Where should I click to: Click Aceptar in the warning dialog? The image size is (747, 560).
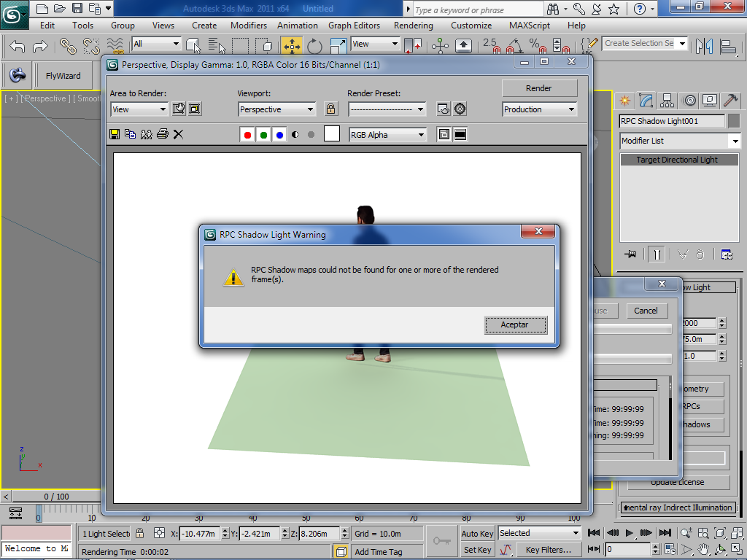pyautogui.click(x=515, y=324)
